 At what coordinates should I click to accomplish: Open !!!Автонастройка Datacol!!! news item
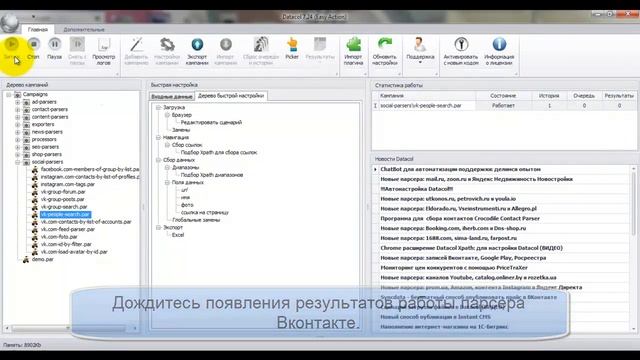(416, 189)
